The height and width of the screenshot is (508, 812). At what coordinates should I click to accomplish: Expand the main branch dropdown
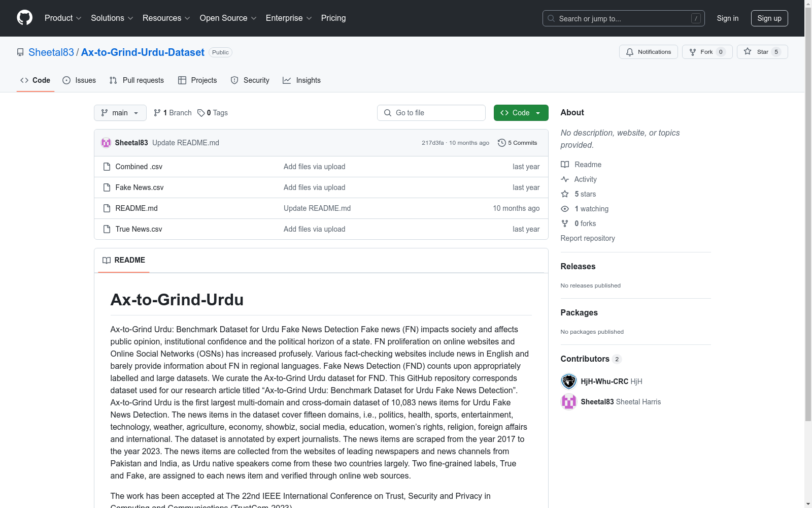(x=120, y=113)
